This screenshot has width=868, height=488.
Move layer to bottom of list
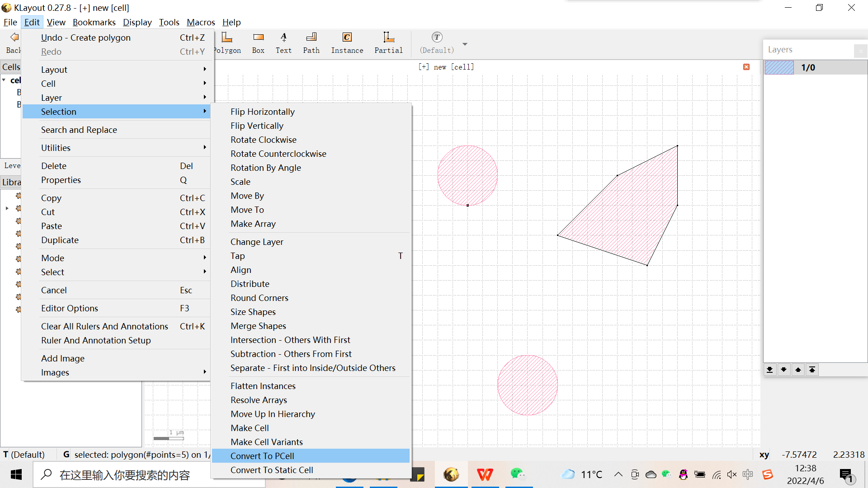(769, 370)
